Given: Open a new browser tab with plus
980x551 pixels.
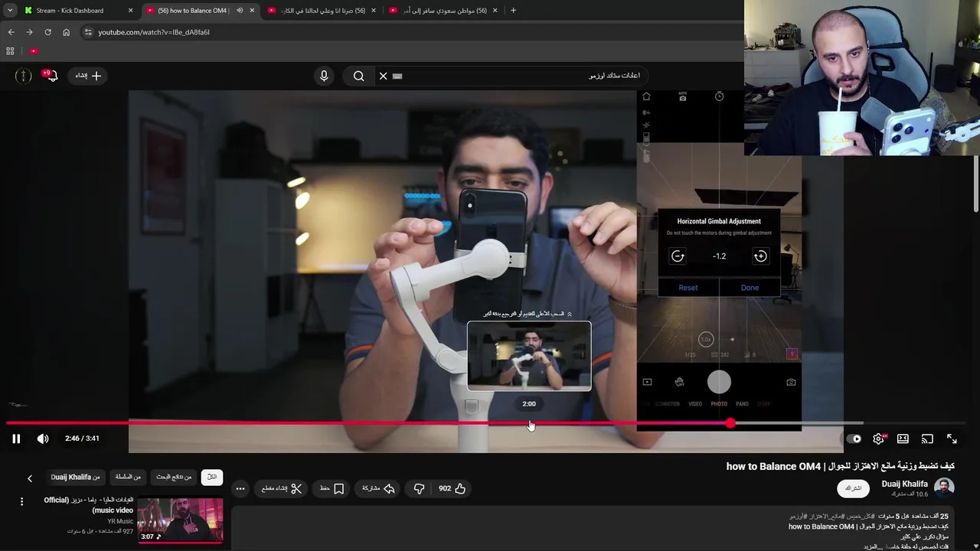Looking at the screenshot, I should point(513,11).
